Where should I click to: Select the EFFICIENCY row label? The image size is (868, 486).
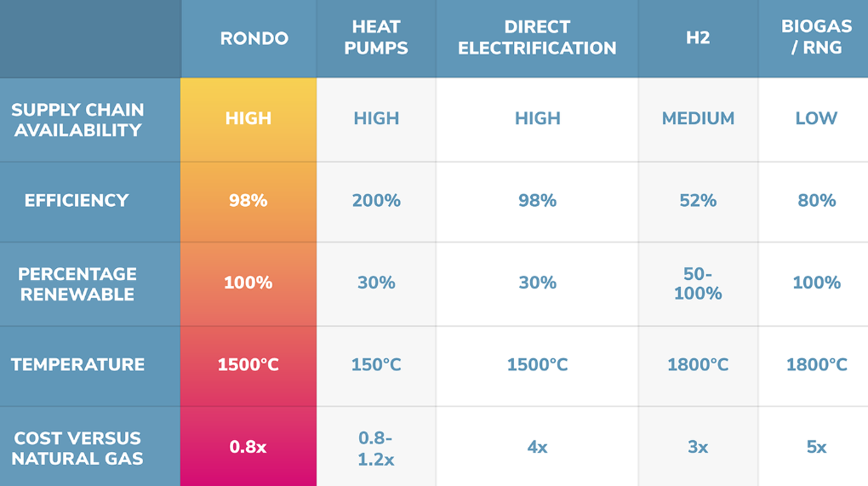(x=77, y=201)
